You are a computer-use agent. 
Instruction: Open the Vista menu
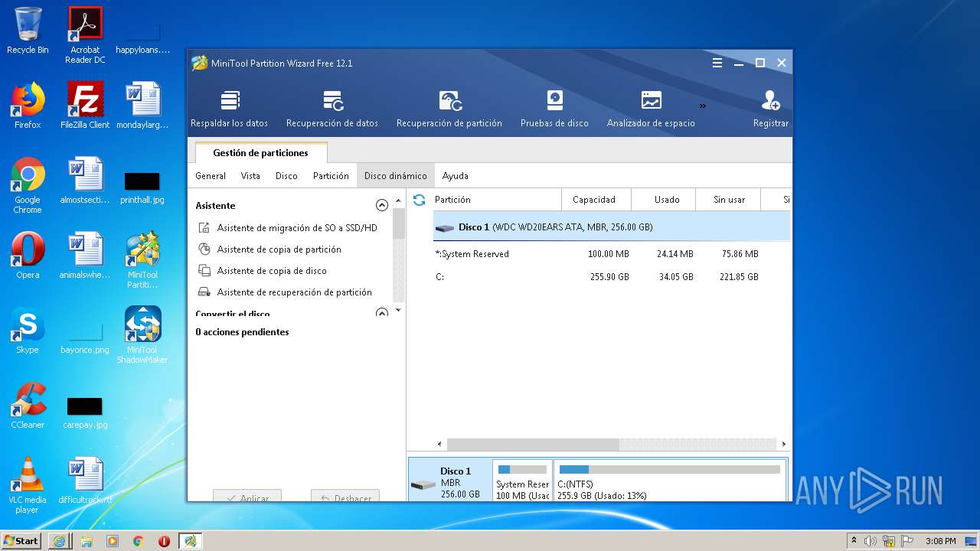pyautogui.click(x=250, y=175)
